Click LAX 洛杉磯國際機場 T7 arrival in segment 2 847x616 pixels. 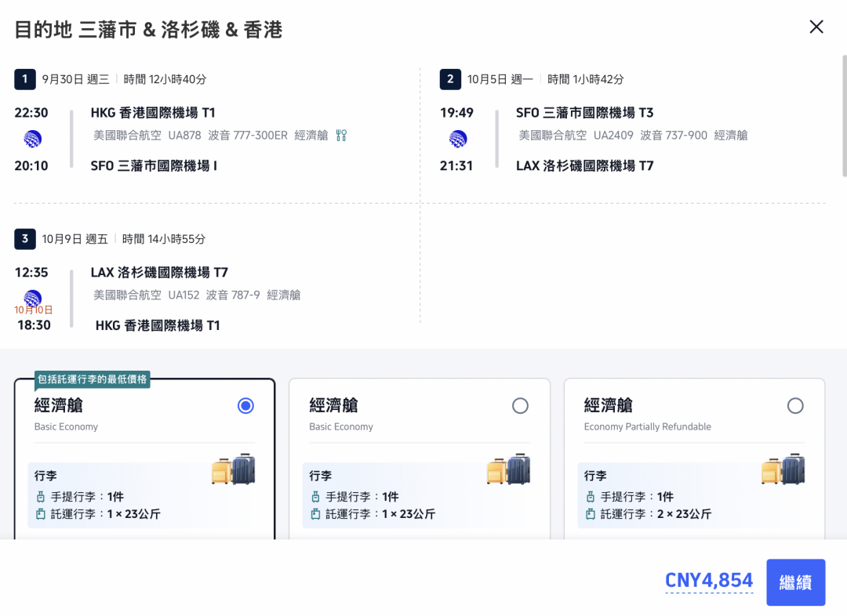coord(584,165)
